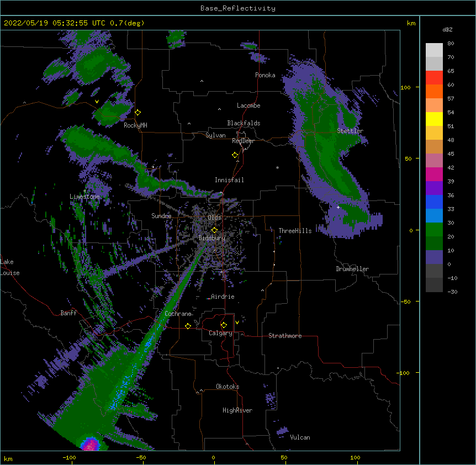Click the yellow diamond marker directly above Calgary

pyautogui.click(x=224, y=325)
